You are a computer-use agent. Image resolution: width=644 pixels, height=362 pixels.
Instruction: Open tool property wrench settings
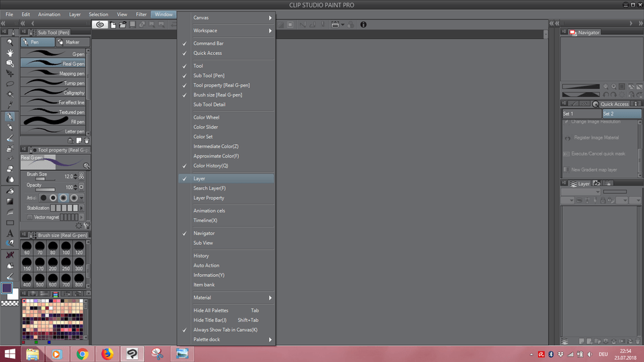point(87,225)
